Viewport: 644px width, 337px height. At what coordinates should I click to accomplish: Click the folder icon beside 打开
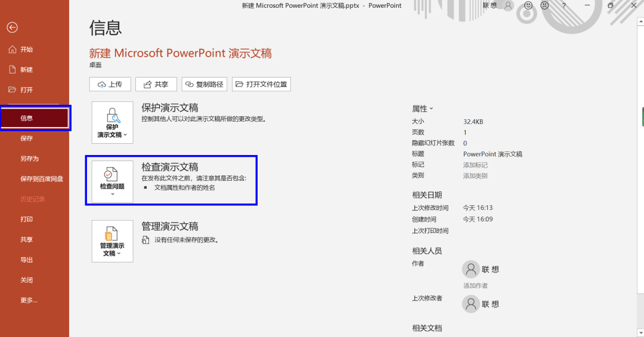(13, 89)
